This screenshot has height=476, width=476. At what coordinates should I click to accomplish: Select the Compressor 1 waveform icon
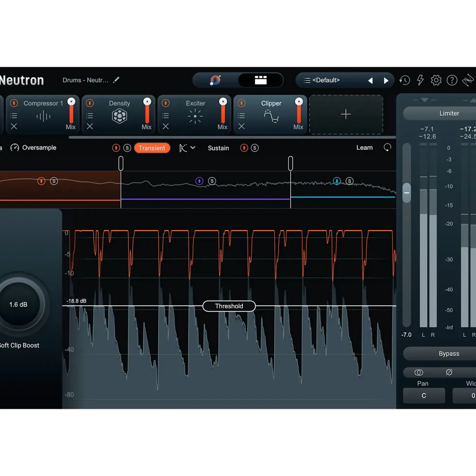point(43,116)
